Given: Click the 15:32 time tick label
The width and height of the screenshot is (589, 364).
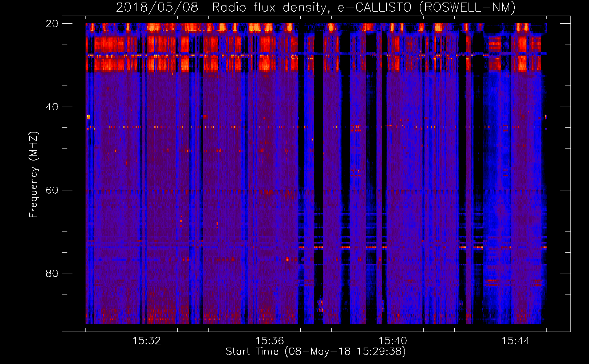Looking at the screenshot, I should [147, 341].
